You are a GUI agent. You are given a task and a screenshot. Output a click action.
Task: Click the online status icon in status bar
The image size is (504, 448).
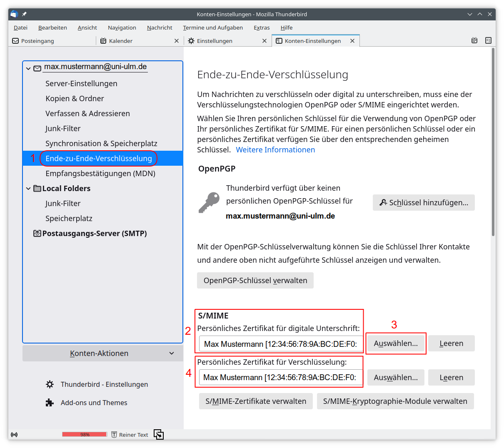click(x=14, y=435)
